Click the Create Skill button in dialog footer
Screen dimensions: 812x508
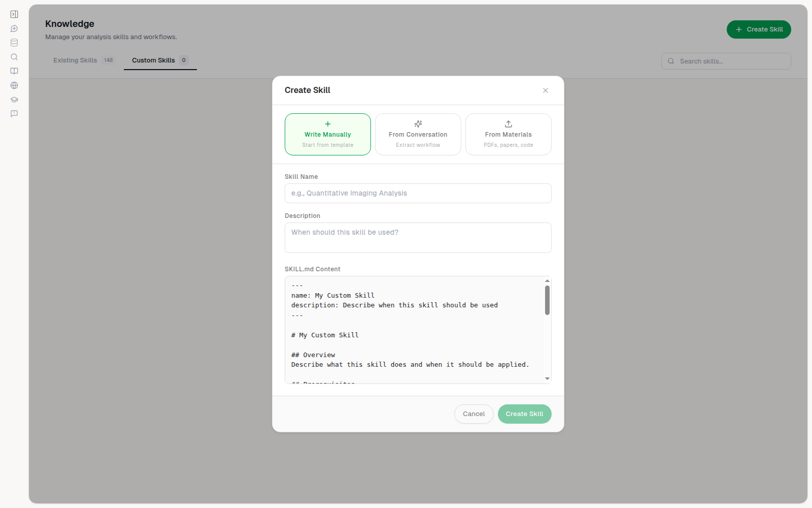coord(525,414)
